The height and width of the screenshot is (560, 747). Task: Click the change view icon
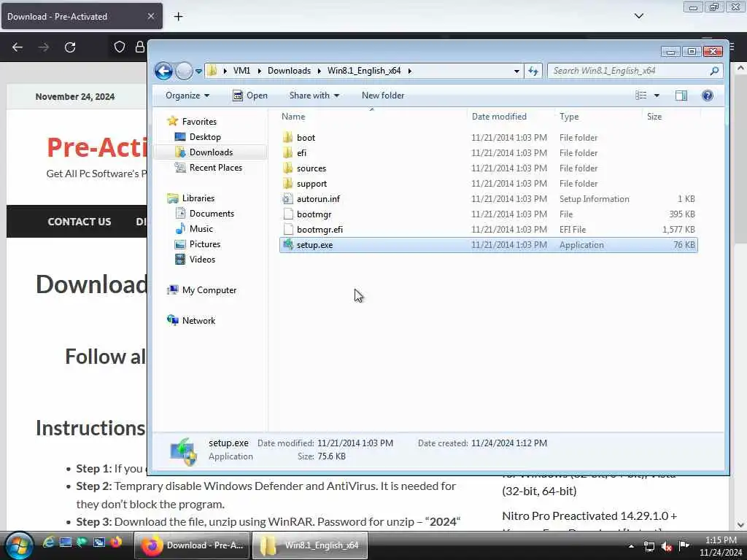pos(641,96)
